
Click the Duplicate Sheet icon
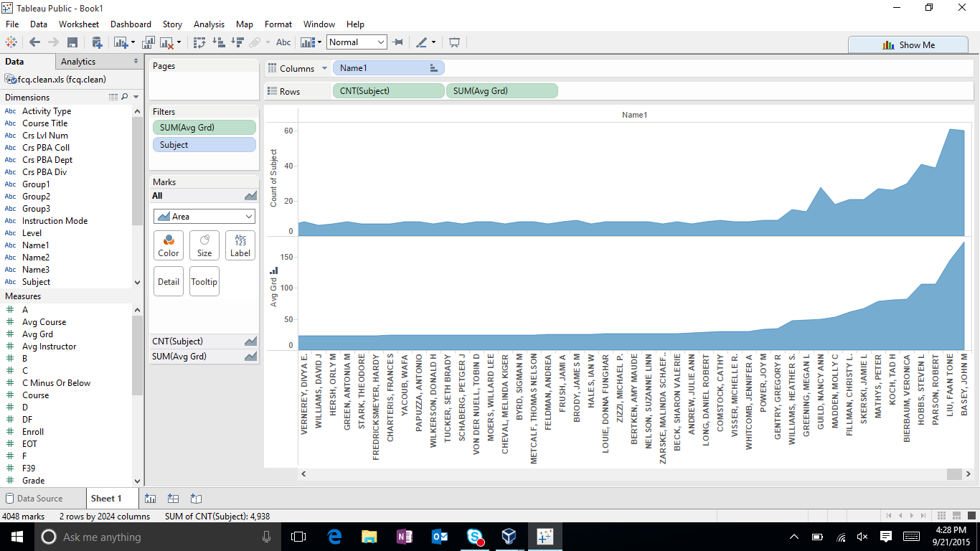tap(149, 42)
